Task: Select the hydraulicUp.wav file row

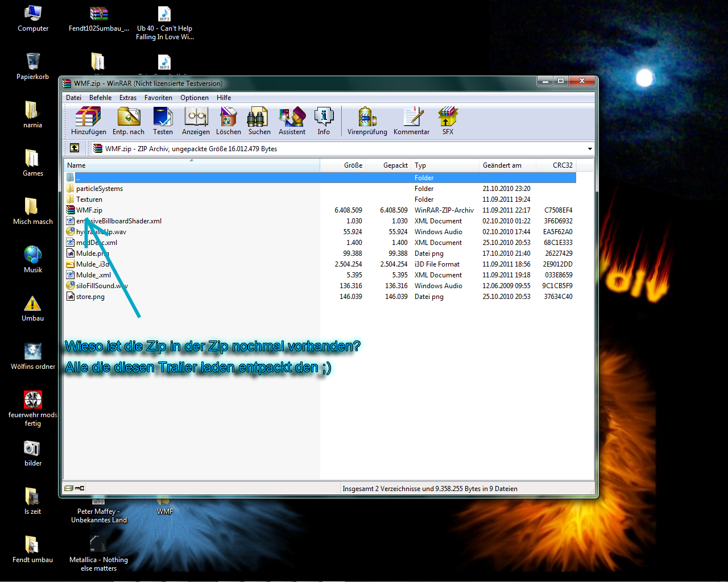Action: pyautogui.click(x=320, y=232)
